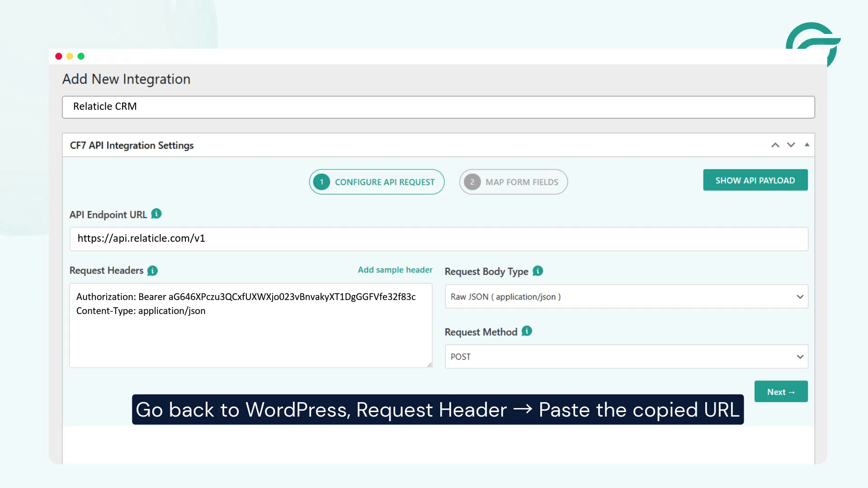Click the Show API Payload button
This screenshot has width=868, height=488.
(x=755, y=180)
